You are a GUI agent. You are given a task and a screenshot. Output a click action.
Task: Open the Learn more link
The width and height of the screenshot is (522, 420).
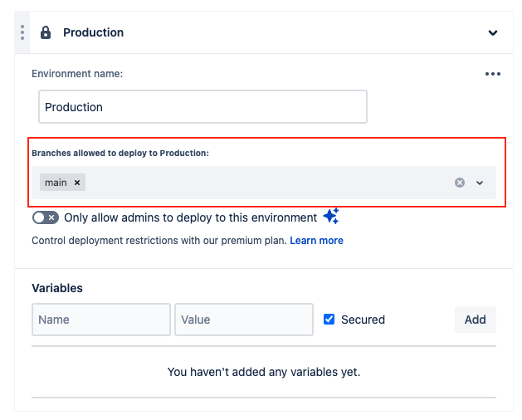[316, 241]
